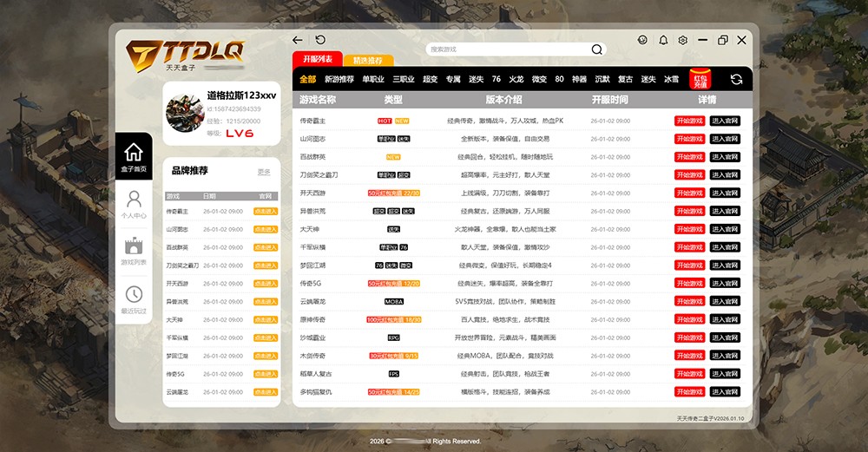
Task: Open settings gear icon
Action: pyautogui.click(x=683, y=40)
